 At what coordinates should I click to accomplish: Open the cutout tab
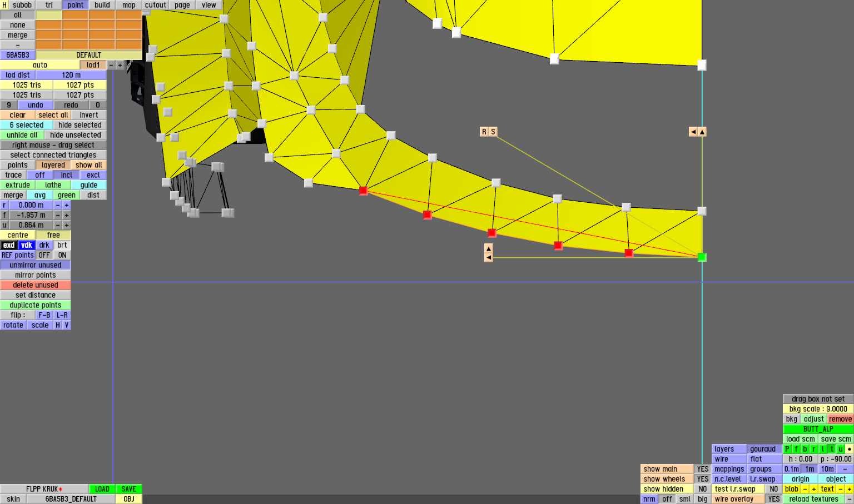(x=156, y=5)
